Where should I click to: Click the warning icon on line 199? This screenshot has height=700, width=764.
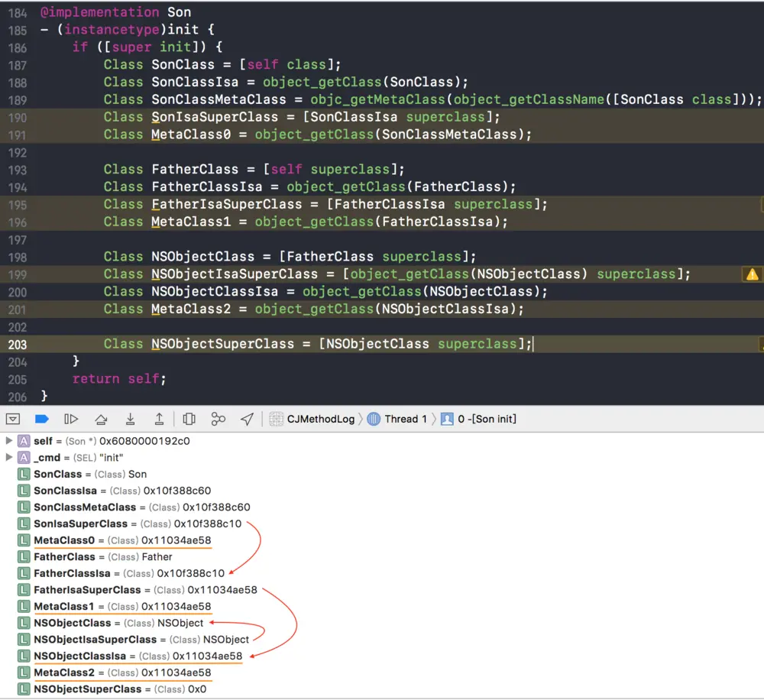(x=752, y=274)
